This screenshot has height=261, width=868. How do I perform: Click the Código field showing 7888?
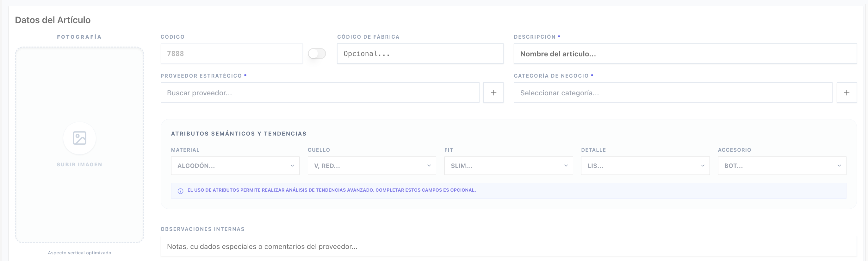coord(232,53)
